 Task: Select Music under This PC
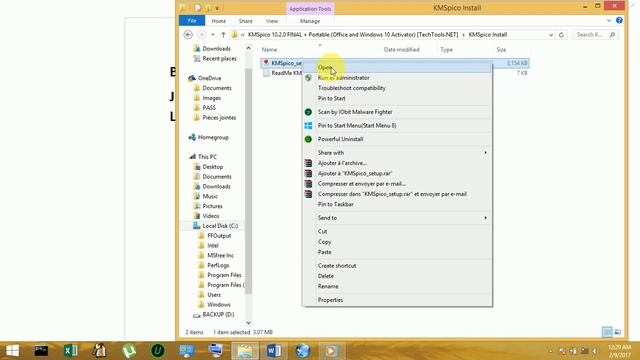(206, 196)
